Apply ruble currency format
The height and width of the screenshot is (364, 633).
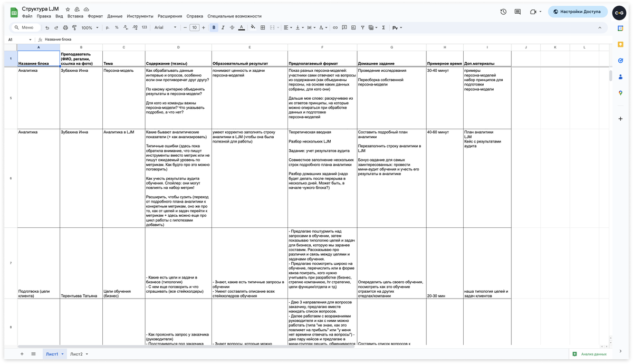[108, 27]
